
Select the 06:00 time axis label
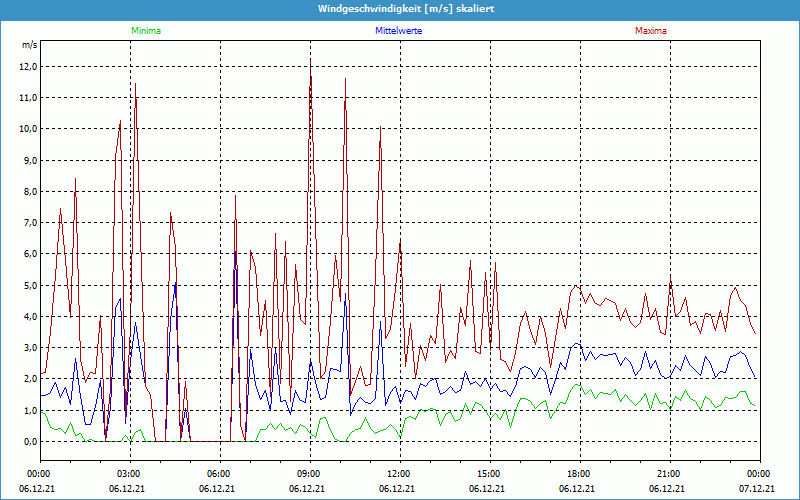[x=218, y=474]
